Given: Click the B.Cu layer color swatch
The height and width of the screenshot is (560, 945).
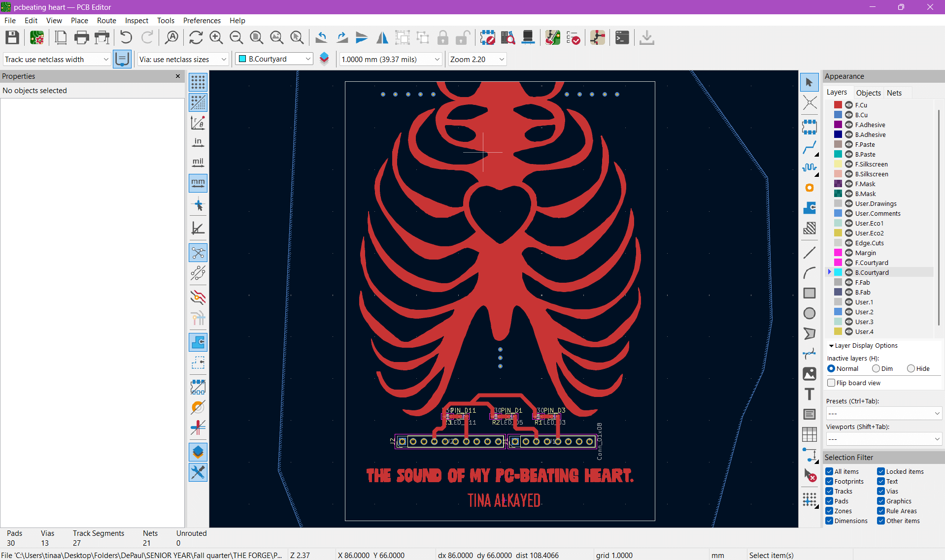Looking at the screenshot, I should click(838, 115).
